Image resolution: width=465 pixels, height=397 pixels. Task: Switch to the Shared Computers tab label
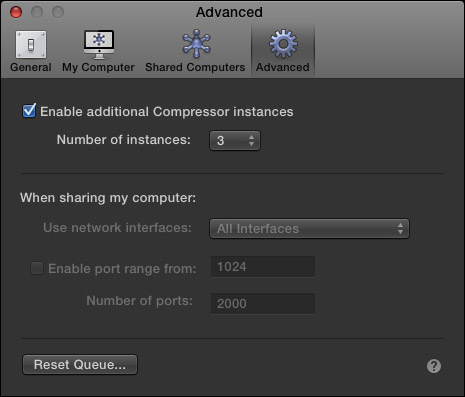tap(195, 67)
